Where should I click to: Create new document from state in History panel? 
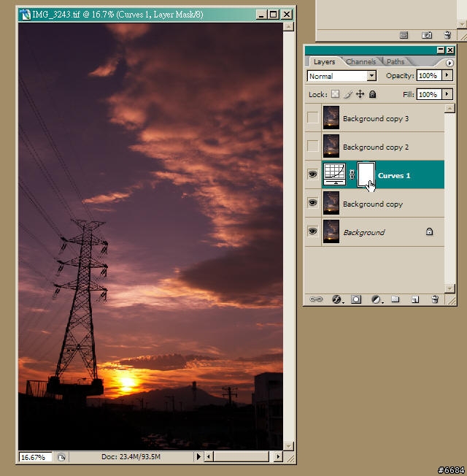pos(404,35)
